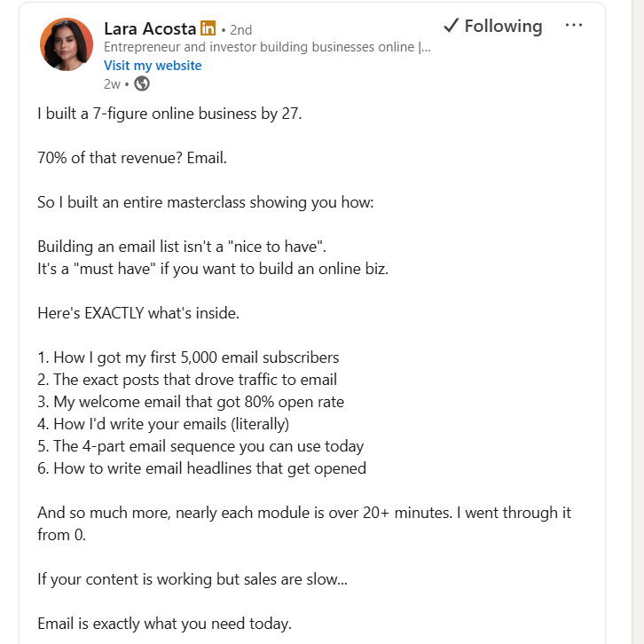Click the line "I built a 7-figure online business"
This screenshot has width=644, height=644.
point(169,114)
